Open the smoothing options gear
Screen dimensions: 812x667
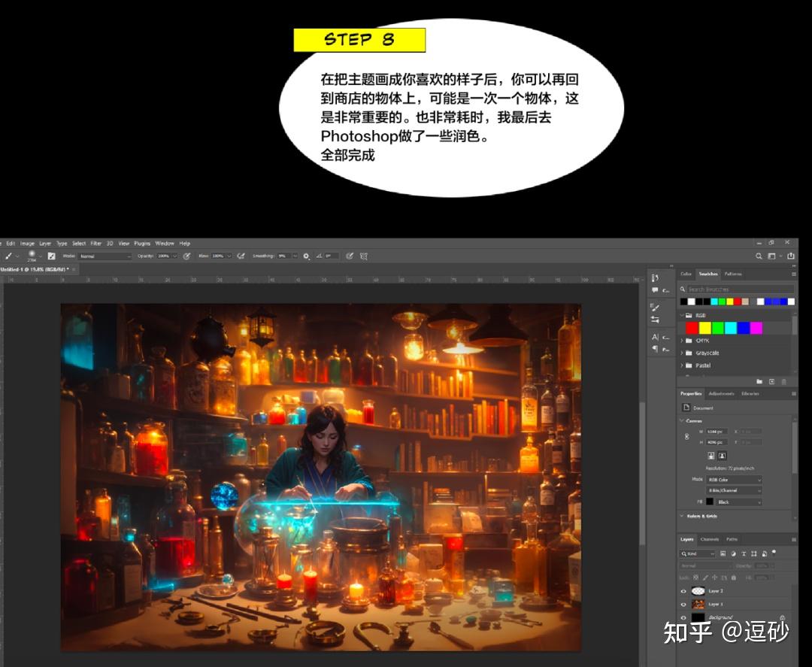tap(306, 256)
